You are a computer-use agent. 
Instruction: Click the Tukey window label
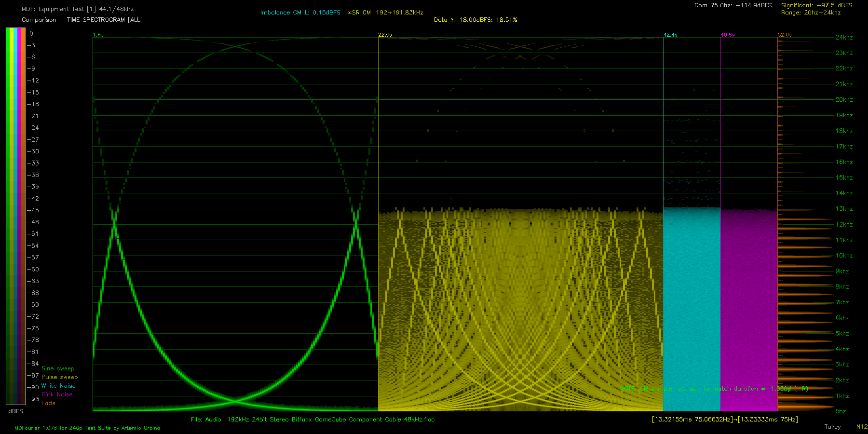832,427
